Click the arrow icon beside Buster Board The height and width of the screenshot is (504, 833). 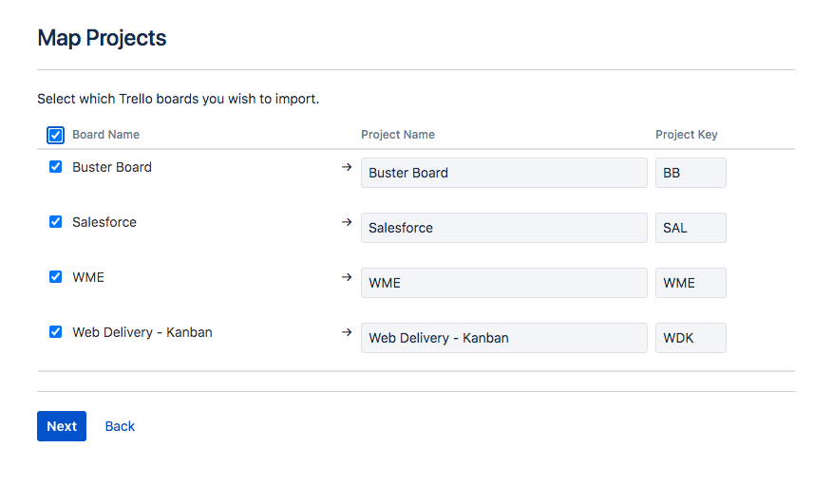347,167
